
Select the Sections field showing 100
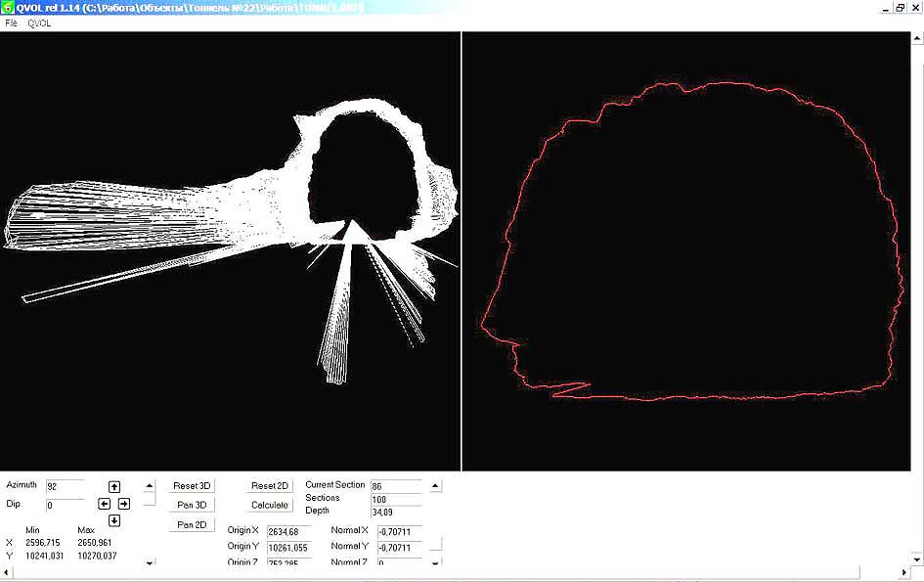click(396, 500)
